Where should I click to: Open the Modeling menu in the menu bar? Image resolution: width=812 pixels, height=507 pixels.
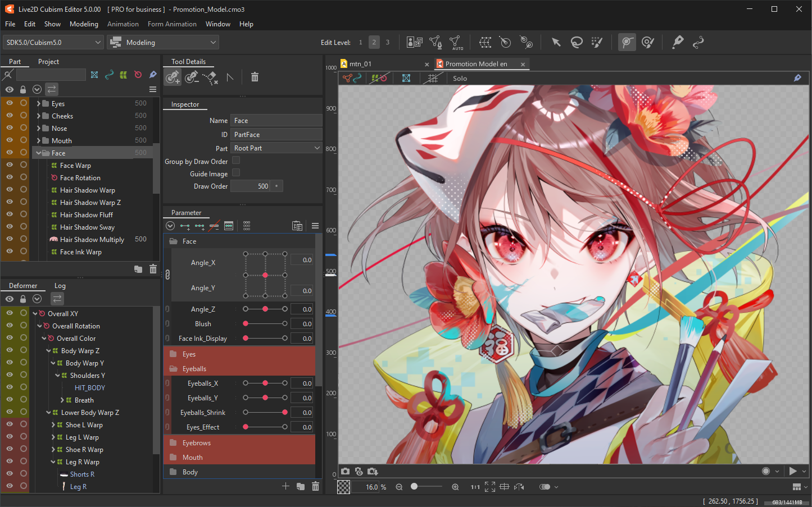point(83,24)
